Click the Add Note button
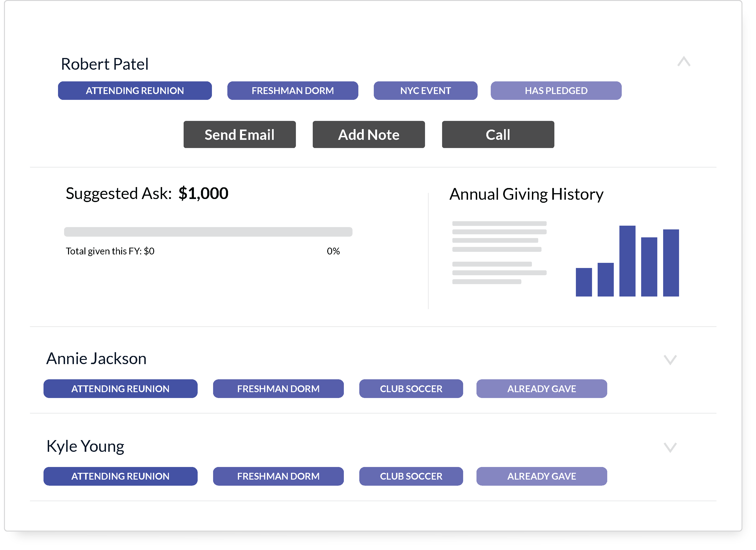The image size is (756, 550). (369, 135)
